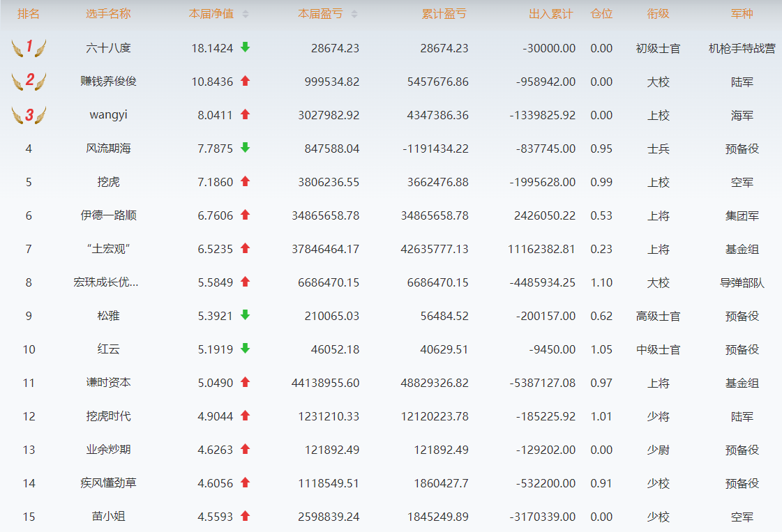Click the 选手名称 column header
782x532 pixels.
[x=108, y=14]
